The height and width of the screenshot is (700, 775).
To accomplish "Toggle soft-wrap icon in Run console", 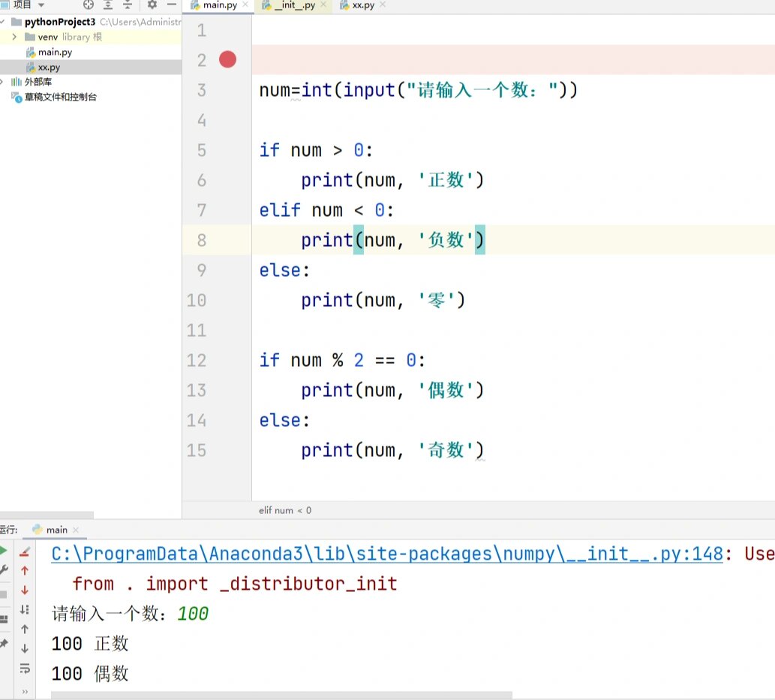I will click(x=25, y=668).
